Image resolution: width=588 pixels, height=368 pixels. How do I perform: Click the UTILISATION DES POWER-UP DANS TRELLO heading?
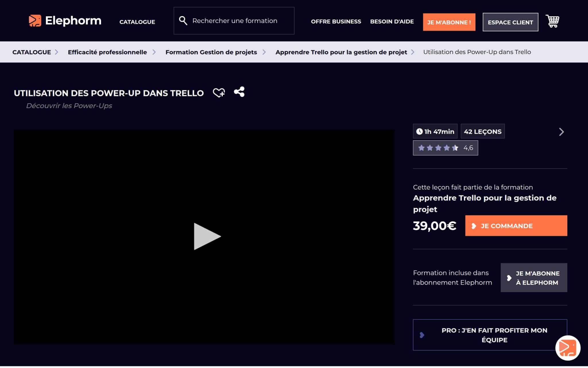click(109, 93)
